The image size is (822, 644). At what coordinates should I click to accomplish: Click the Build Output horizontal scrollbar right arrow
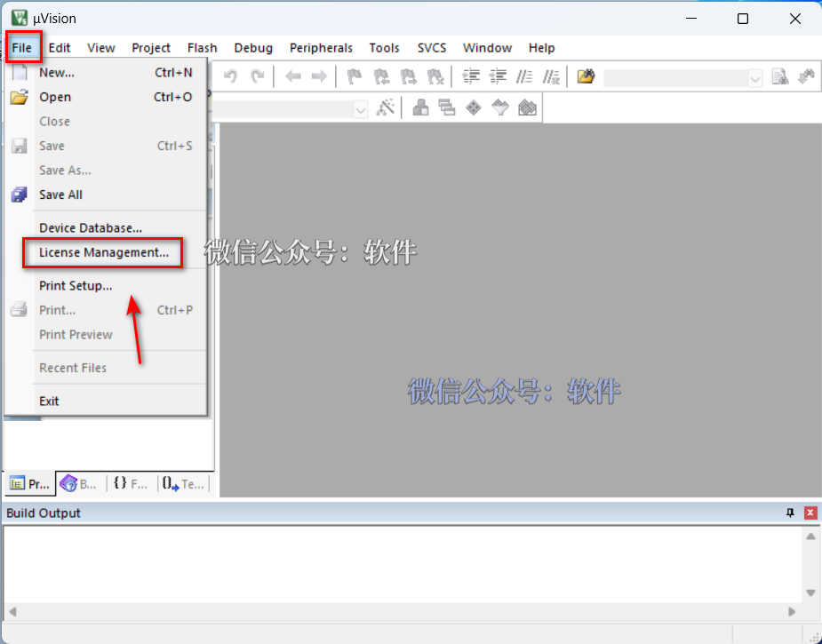791,611
